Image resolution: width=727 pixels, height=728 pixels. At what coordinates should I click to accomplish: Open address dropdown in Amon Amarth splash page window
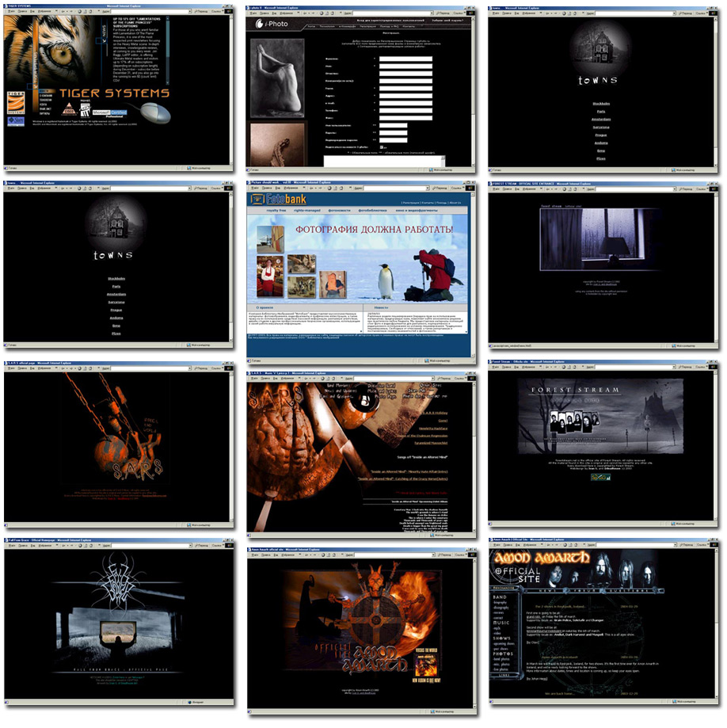433,555
